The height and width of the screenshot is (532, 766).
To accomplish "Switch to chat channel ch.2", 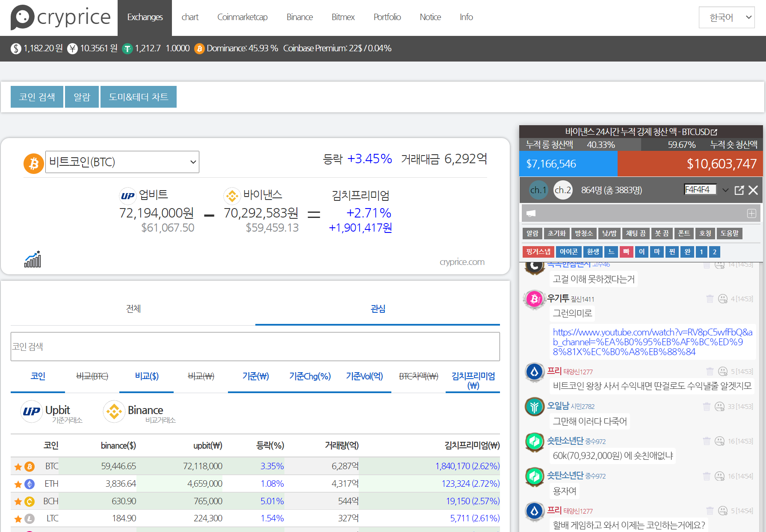I will click(563, 190).
